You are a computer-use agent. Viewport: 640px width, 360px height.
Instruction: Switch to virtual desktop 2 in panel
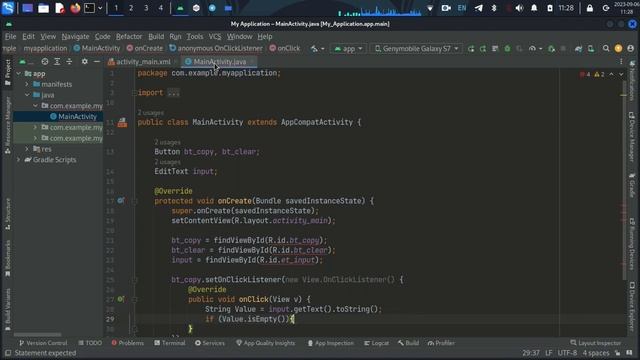(131, 8)
